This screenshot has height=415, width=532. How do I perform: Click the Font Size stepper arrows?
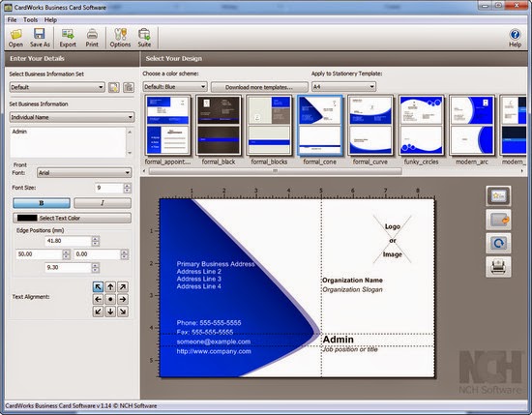coord(128,188)
